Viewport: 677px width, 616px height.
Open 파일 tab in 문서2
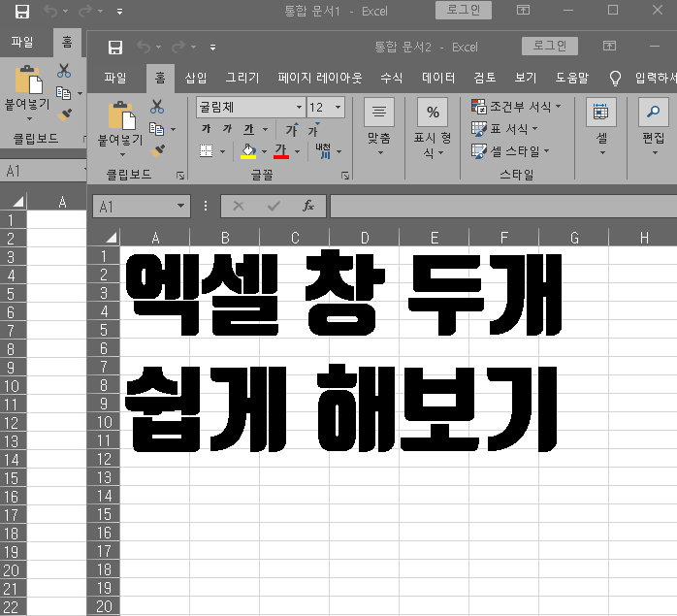pos(115,78)
